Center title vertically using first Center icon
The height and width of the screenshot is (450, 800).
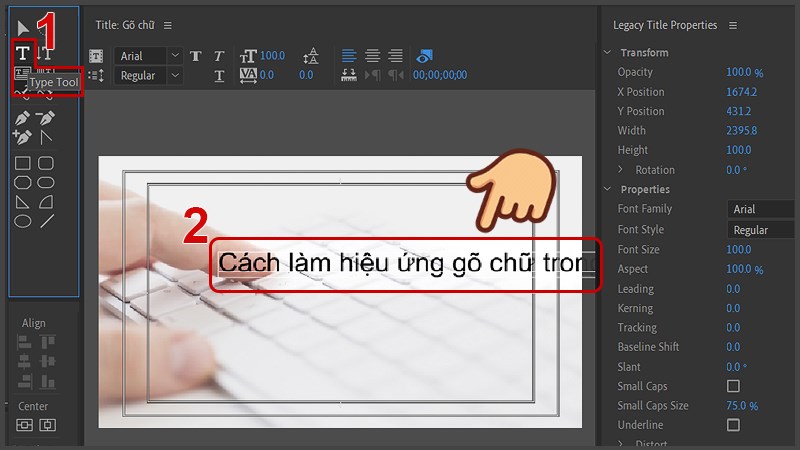[x=24, y=425]
